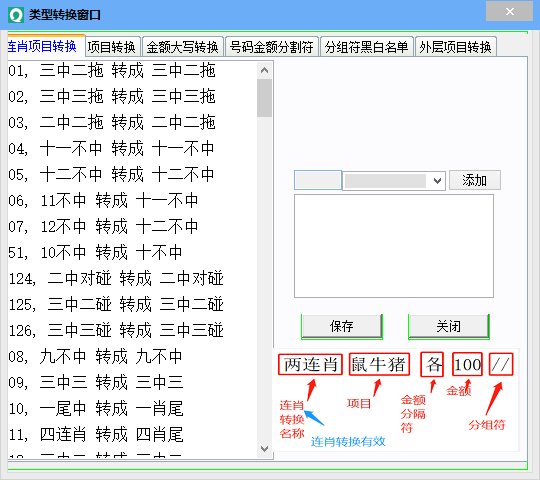Go to the 分组符黑白名单 tab
540x480 pixels.
click(366, 47)
